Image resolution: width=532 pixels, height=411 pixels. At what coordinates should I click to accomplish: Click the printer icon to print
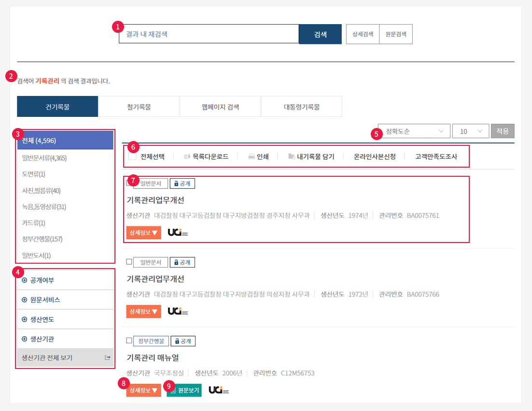pos(252,156)
